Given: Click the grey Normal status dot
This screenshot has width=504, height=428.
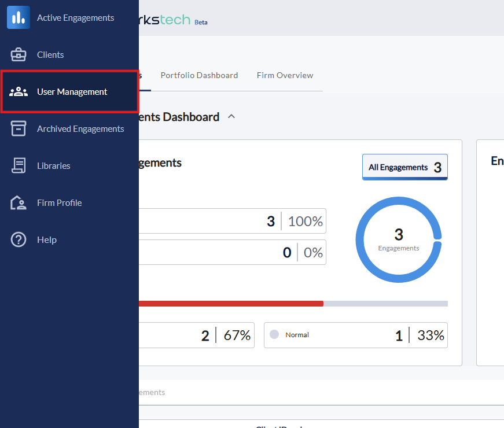Looking at the screenshot, I should pyautogui.click(x=274, y=334).
